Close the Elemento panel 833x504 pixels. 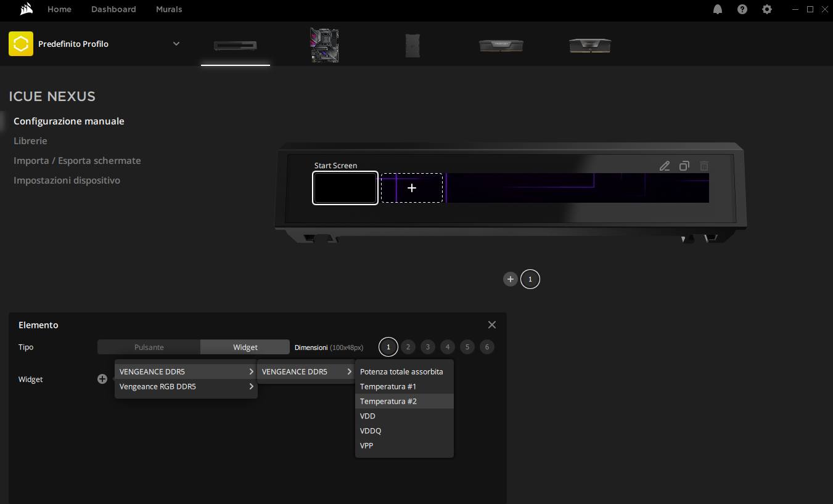pyautogui.click(x=492, y=325)
